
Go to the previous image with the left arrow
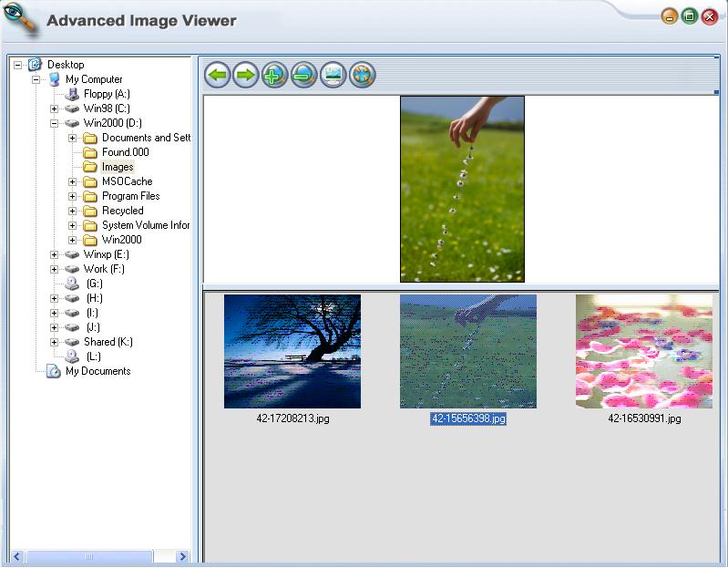click(x=217, y=75)
